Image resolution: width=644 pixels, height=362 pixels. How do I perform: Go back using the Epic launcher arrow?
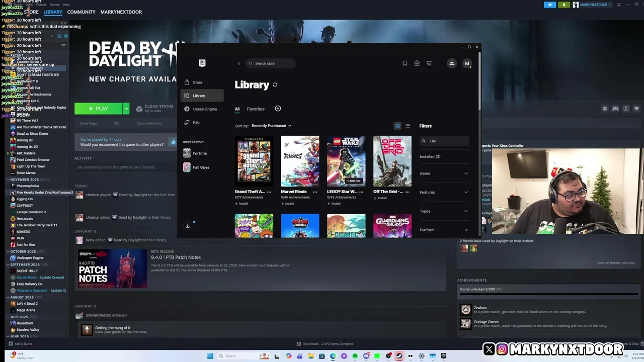pos(239,63)
